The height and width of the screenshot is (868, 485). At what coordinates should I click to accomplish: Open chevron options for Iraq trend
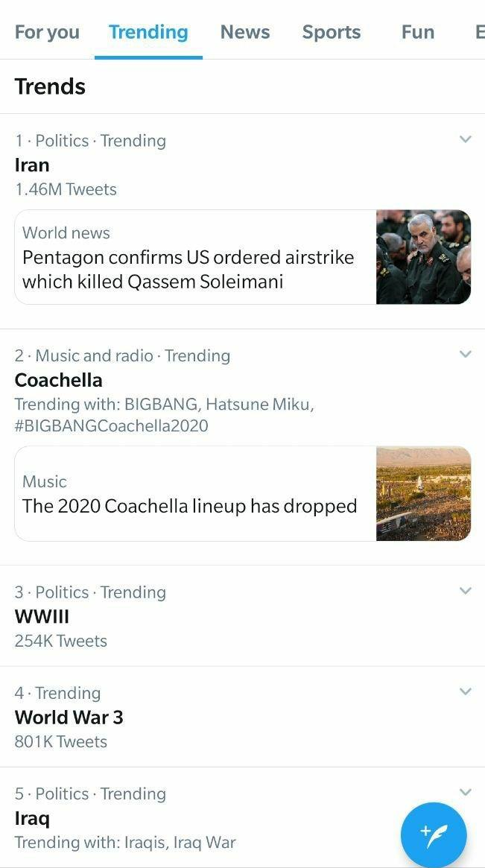tap(466, 792)
